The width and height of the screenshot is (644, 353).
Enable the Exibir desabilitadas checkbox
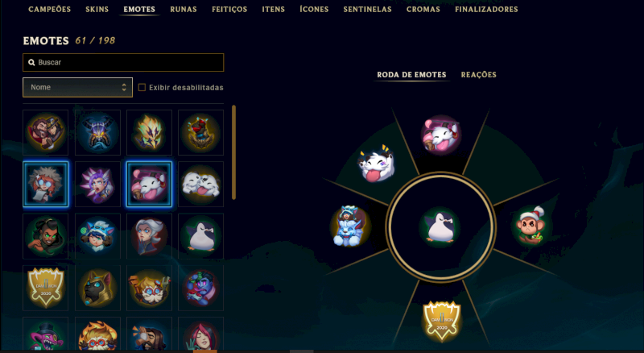(142, 87)
